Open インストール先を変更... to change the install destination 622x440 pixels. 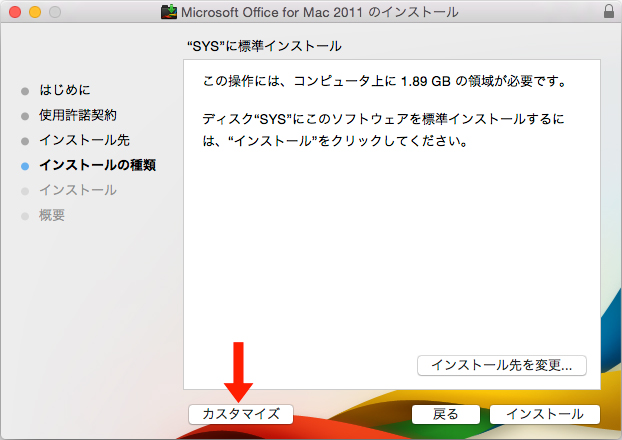pos(502,365)
